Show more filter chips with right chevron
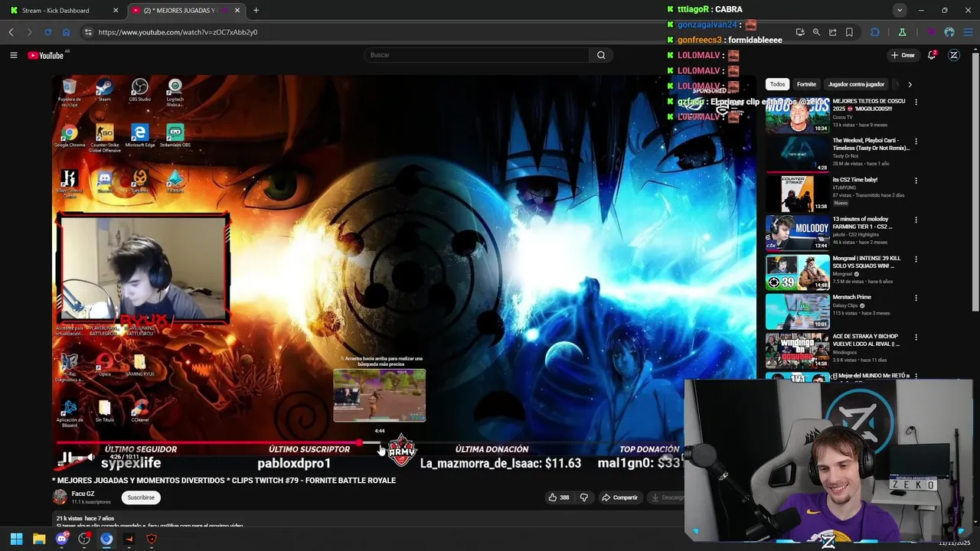The width and height of the screenshot is (980, 551). 910,84
